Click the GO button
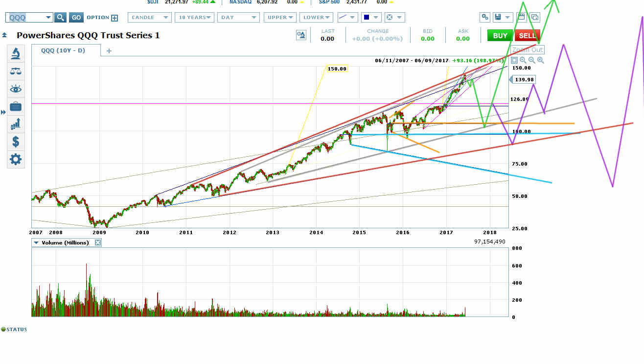This screenshot has height=364, width=644. [76, 18]
